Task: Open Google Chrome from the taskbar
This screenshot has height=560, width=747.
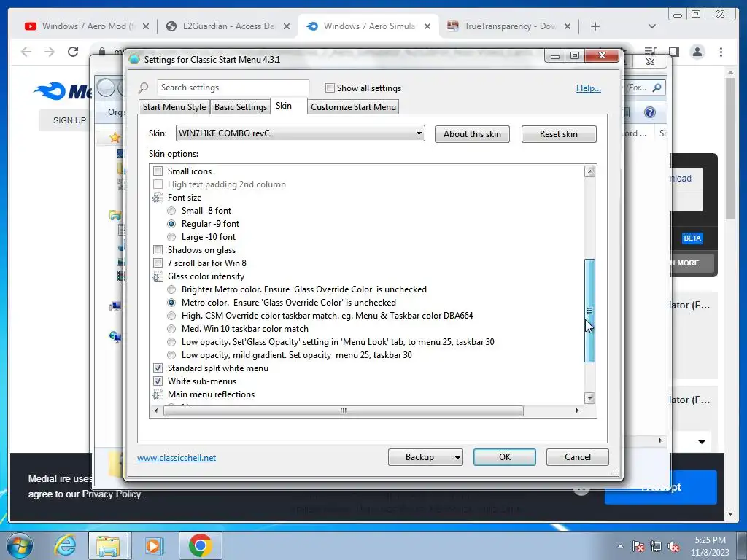Action: pyautogui.click(x=200, y=545)
